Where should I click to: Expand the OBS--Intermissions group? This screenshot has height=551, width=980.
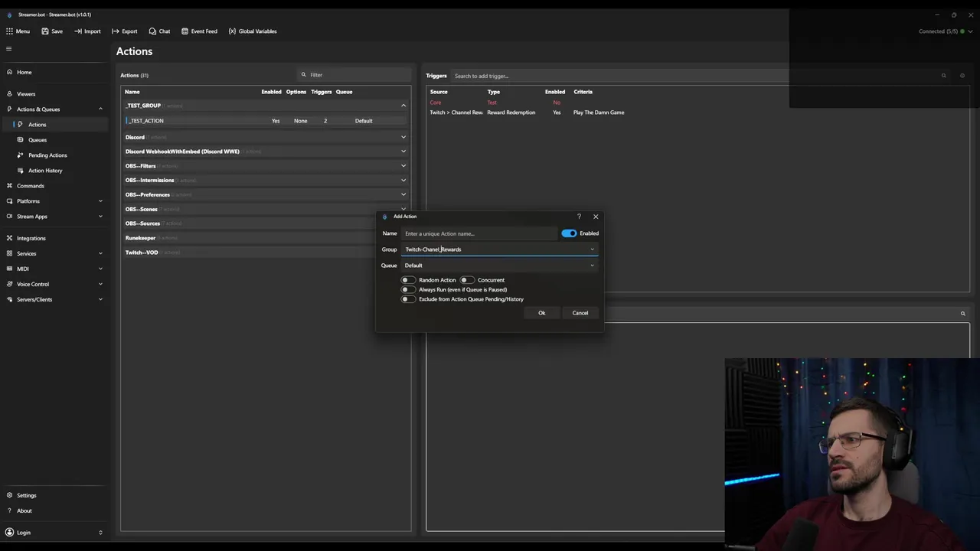[x=403, y=181]
